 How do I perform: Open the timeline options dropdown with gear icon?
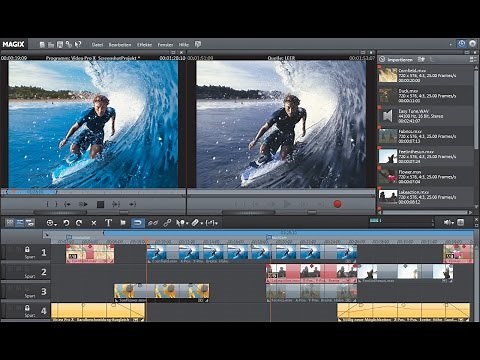pyautogui.click(x=51, y=223)
